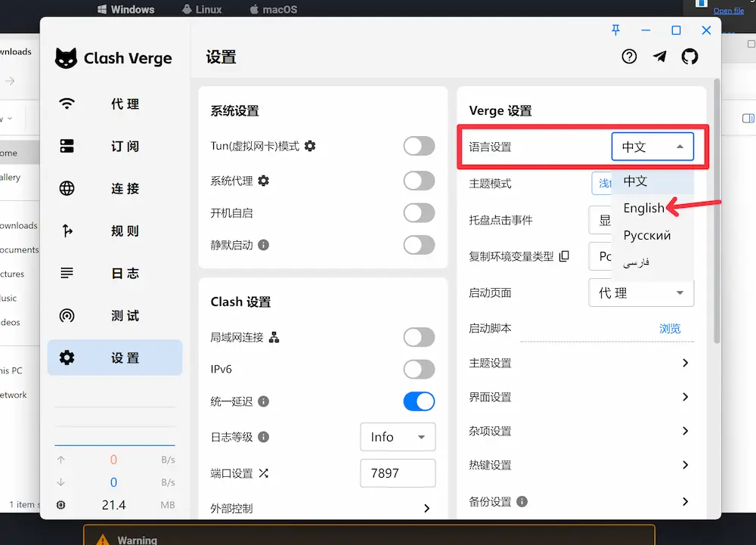Click the 7897 port input field
The image size is (756, 545).
pos(398,473)
